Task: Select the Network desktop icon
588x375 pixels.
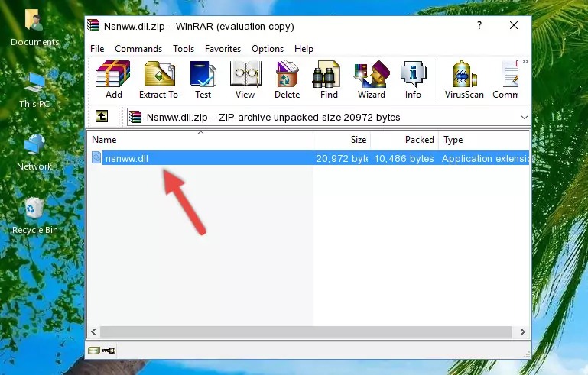Action: pyautogui.click(x=34, y=152)
